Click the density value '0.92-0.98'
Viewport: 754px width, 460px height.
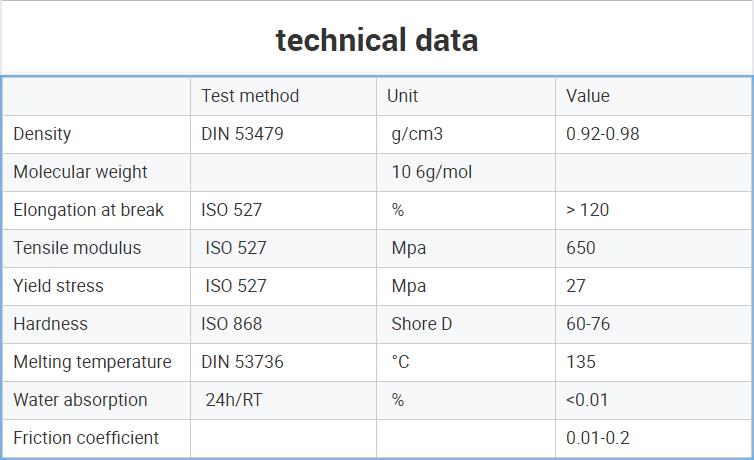(603, 134)
